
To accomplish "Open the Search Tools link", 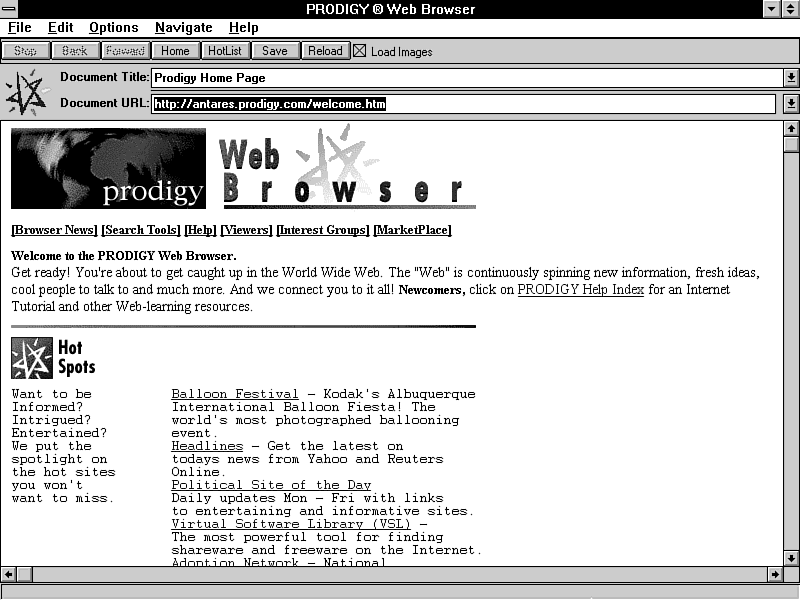I will pos(141,230).
